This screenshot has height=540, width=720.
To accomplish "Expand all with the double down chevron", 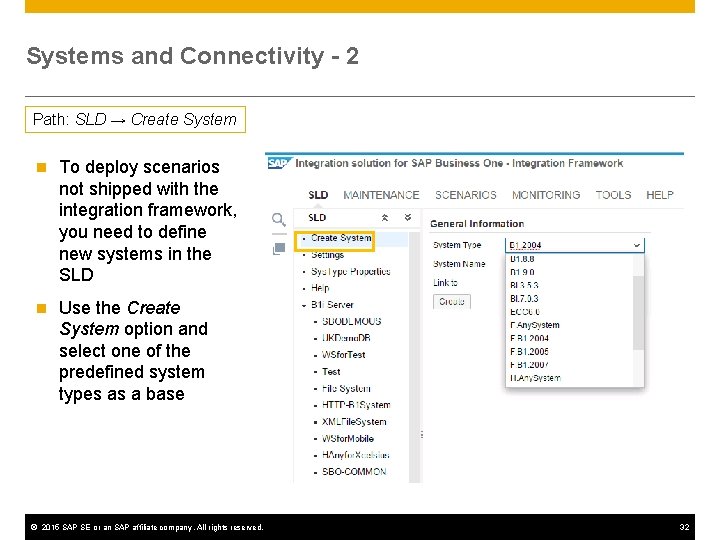I will coord(408,217).
